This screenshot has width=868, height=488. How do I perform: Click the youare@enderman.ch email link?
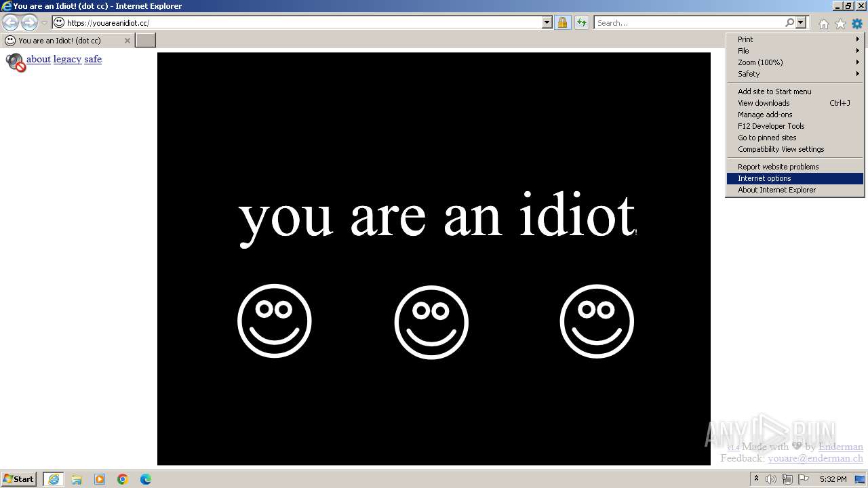click(x=815, y=458)
